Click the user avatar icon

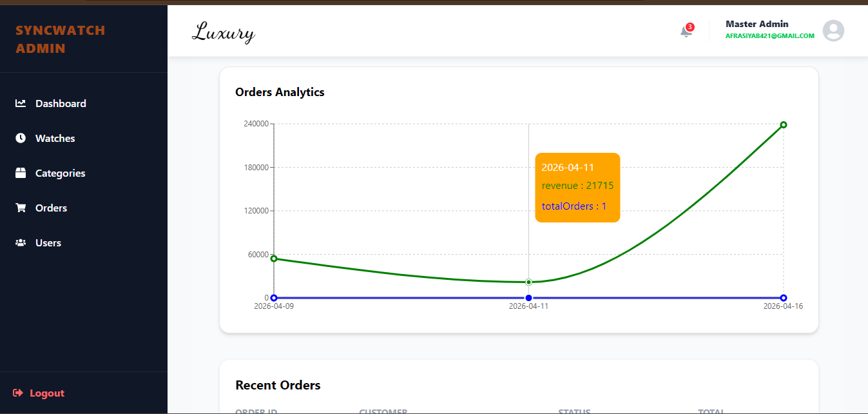click(x=833, y=31)
